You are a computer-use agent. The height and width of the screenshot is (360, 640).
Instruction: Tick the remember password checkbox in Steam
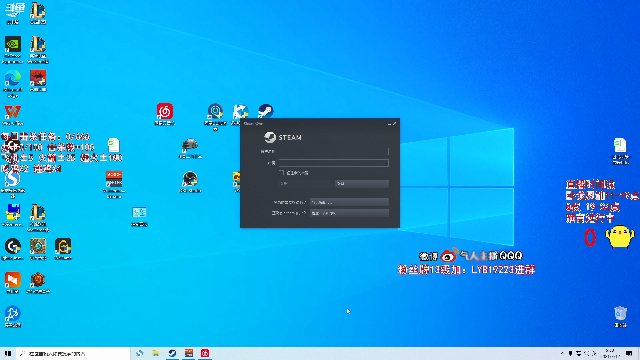[x=282, y=173]
